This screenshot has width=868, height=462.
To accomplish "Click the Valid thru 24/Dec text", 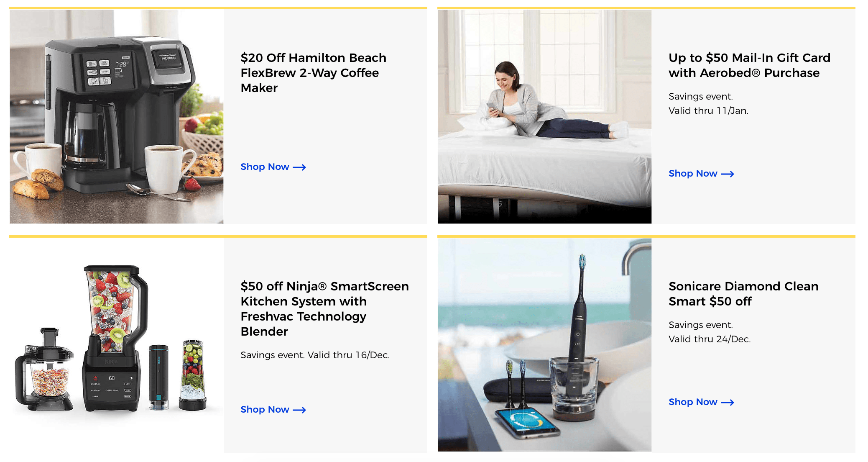I will (710, 339).
